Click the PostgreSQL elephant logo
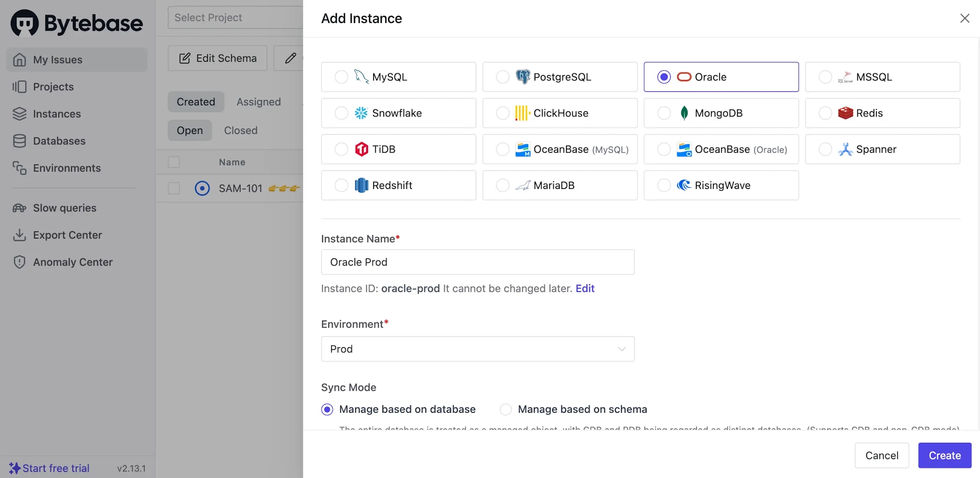The height and width of the screenshot is (478, 980). coord(523,77)
